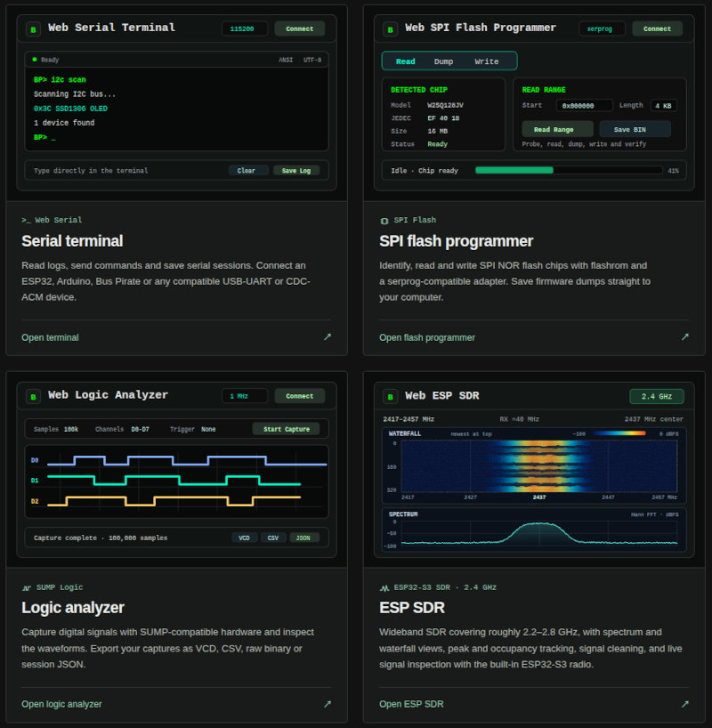Switch to the Read tab
Screen dimensions: 712x728
click(x=406, y=61)
